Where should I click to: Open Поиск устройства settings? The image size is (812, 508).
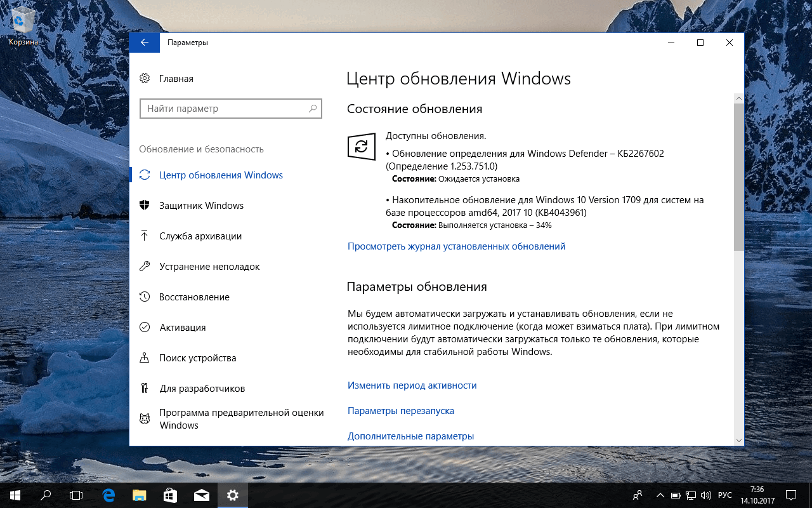(x=197, y=358)
